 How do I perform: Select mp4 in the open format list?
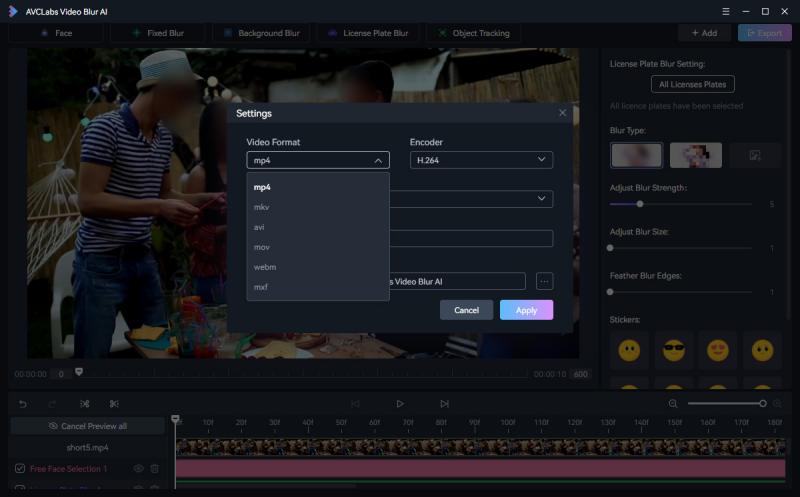[317, 187]
